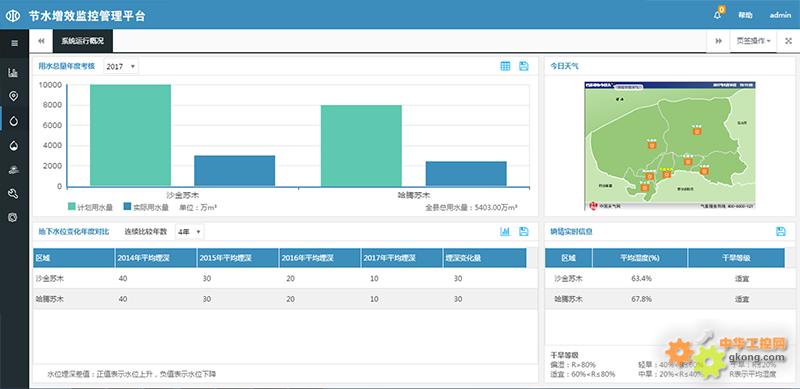Screen dimensions: 800x389
Task: Open the 2017 year dropdown
Action: click(121, 66)
